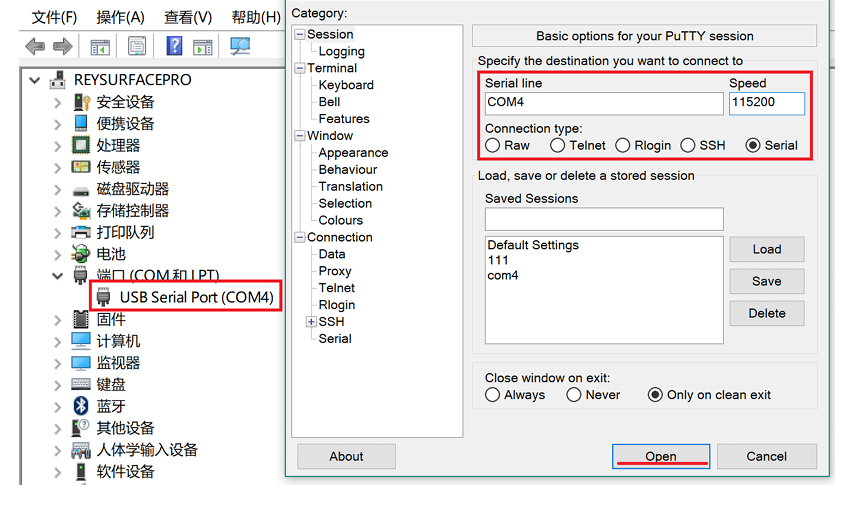This screenshot has height=510, width=862.
Task: Select Colours in the category tree
Action: point(341,220)
